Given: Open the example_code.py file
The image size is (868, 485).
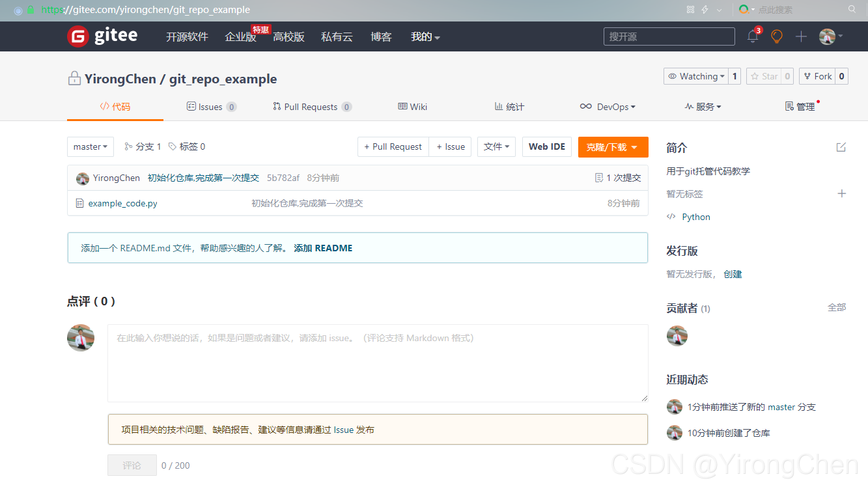Looking at the screenshot, I should click(123, 203).
